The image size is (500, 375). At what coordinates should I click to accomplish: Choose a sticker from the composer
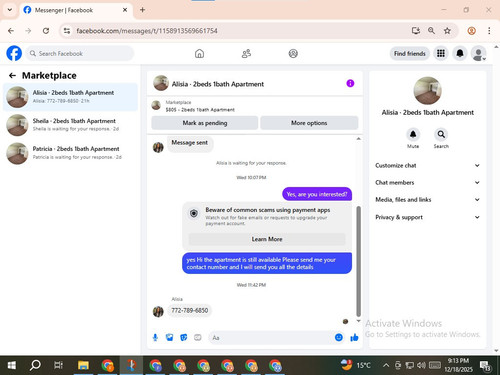[x=184, y=338]
